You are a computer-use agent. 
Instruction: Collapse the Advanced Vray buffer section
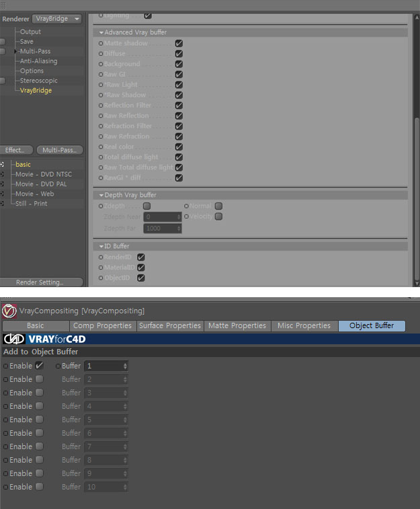click(101, 32)
